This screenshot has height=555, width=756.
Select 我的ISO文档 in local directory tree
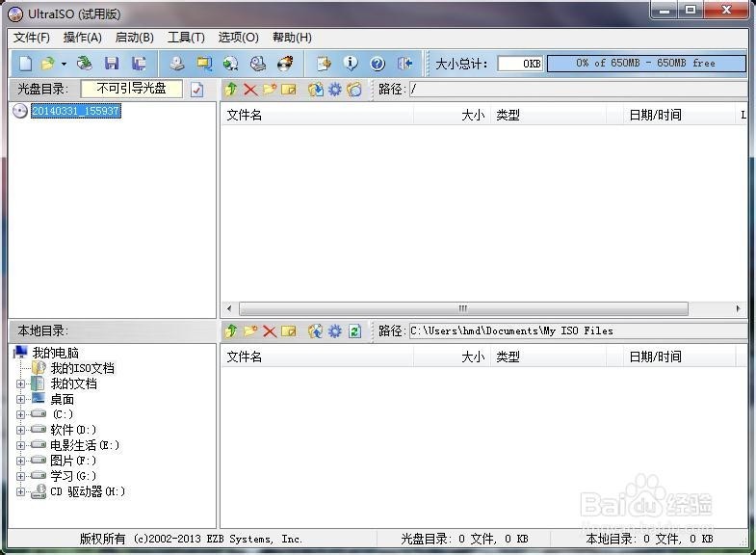pos(83,368)
